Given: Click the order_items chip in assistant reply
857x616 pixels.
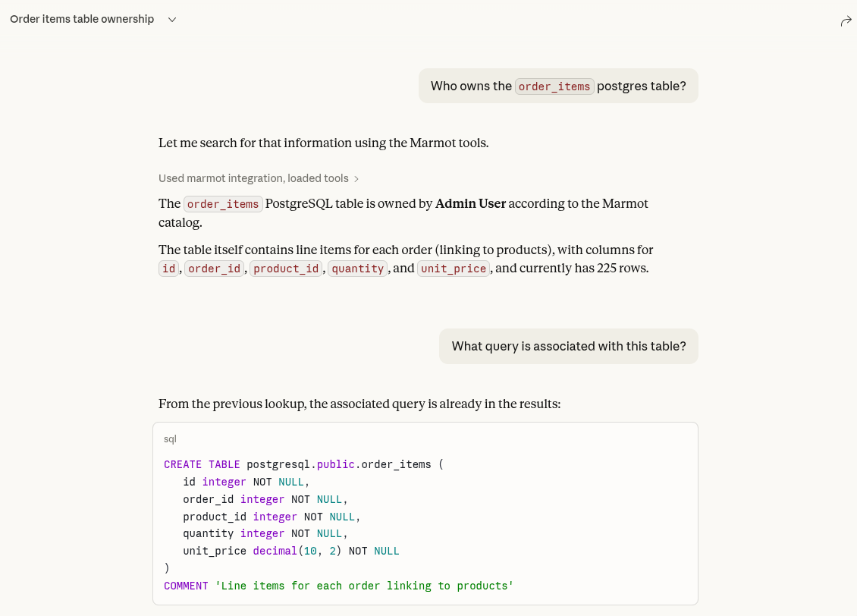Looking at the screenshot, I should pyautogui.click(x=223, y=203).
